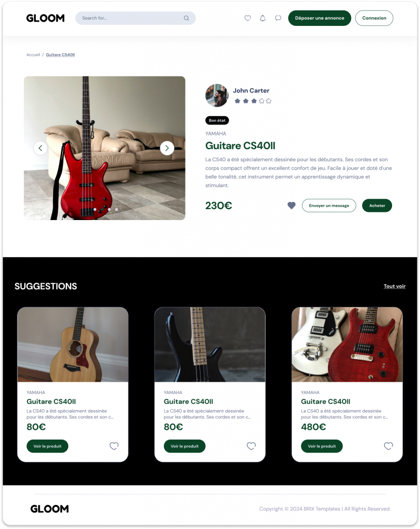This screenshot has width=420, height=529.
Task: Show next photo with right carousel arrow
Action: click(x=167, y=148)
